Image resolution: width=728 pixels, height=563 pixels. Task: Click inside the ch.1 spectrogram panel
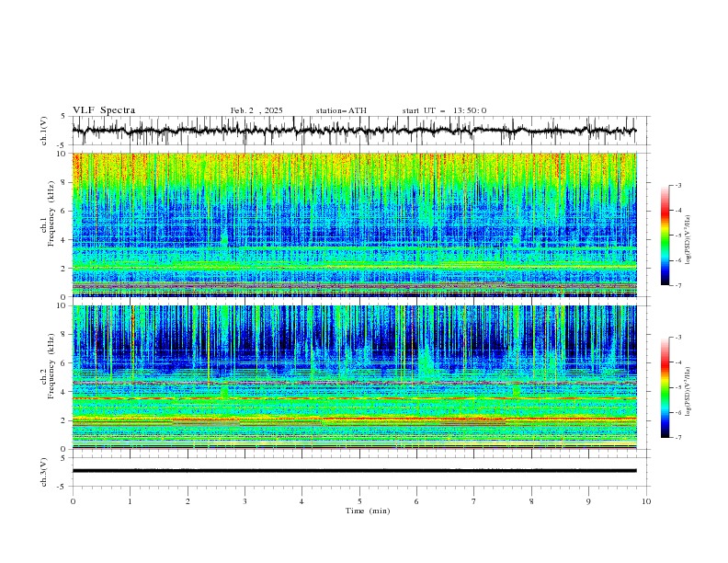point(354,224)
